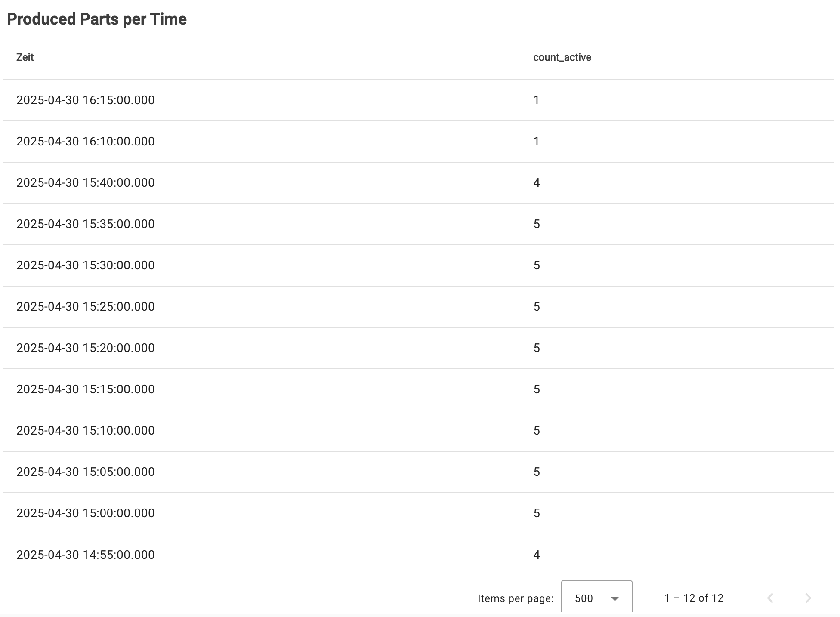Pick the 15:10:00.000 table row

click(x=86, y=431)
